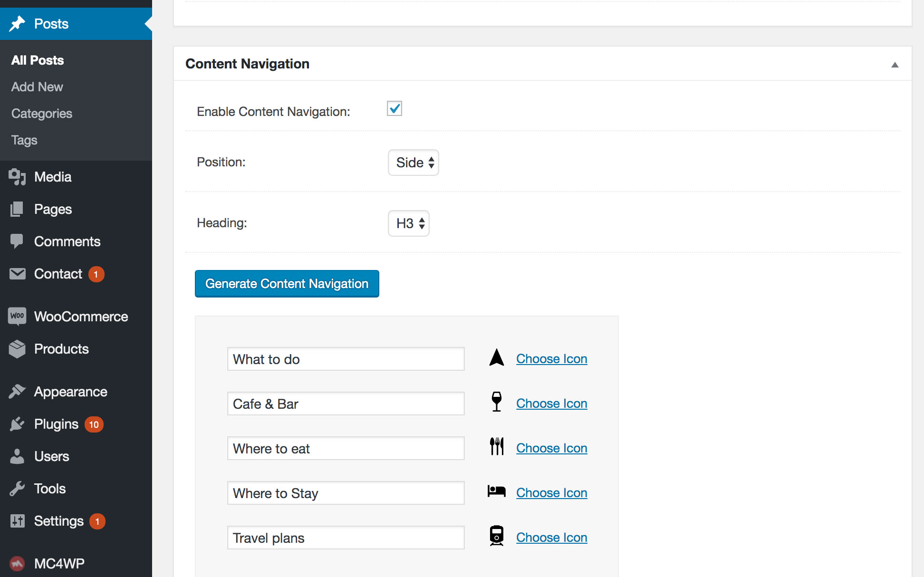Click the Plugins plug icon
The width and height of the screenshot is (924, 577).
[18, 423]
